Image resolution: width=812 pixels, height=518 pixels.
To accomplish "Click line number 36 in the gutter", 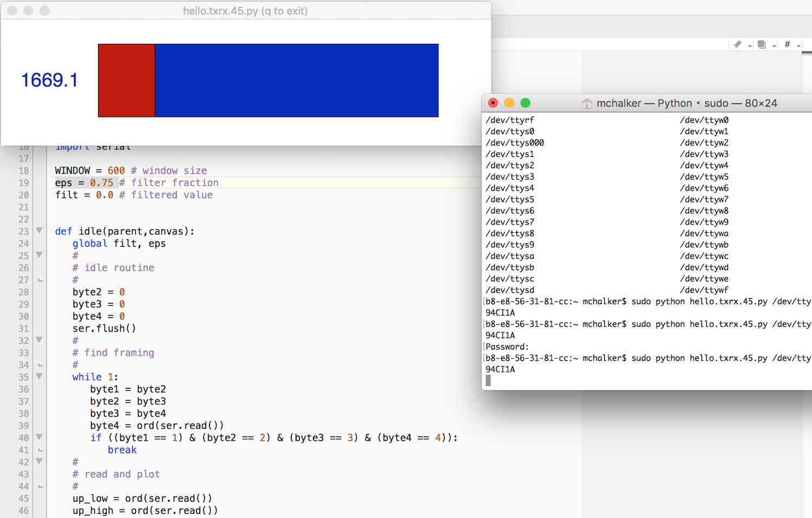I will 24,389.
